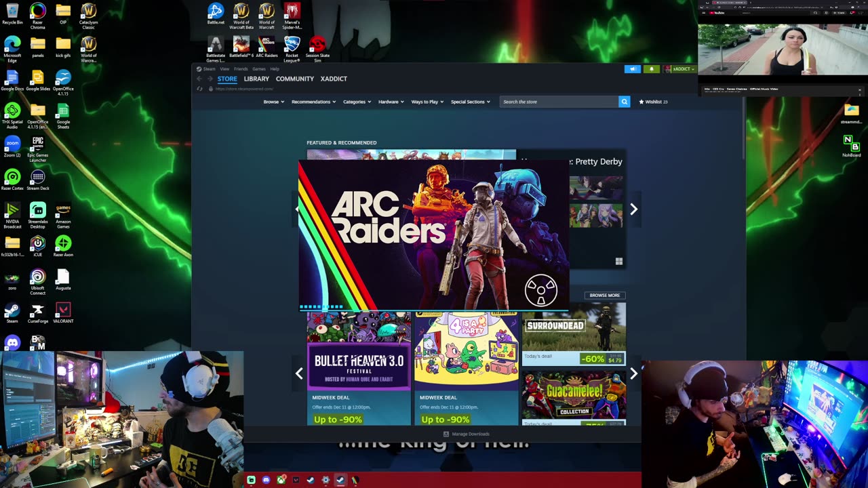Open the Bullet Heaven 3.0 Festival deal
Viewport: 868px width, 488px height.
tap(359, 369)
